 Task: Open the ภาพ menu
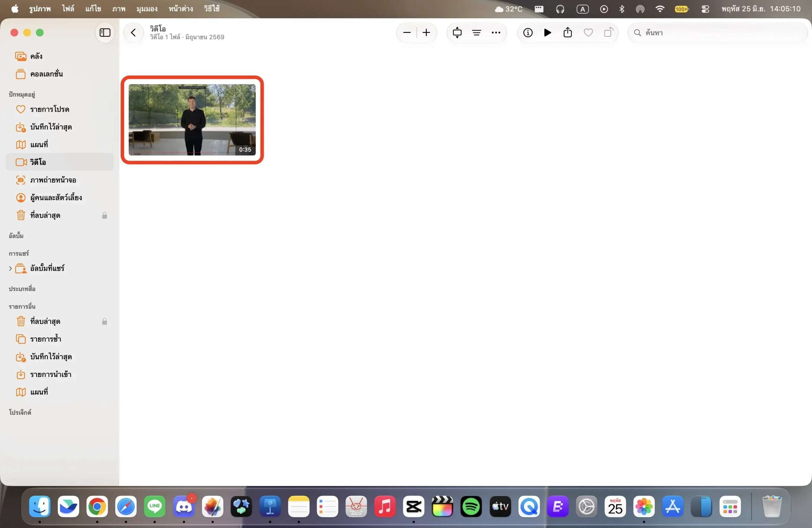click(119, 9)
